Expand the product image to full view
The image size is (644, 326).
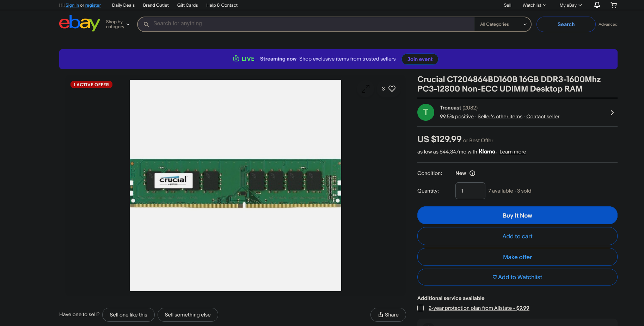(x=366, y=89)
